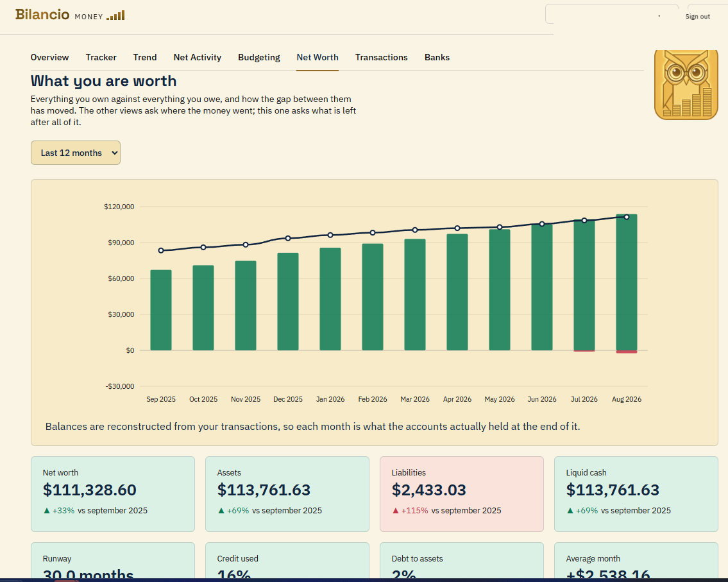Click the Liquid cash $113,761.63 card

(x=636, y=493)
